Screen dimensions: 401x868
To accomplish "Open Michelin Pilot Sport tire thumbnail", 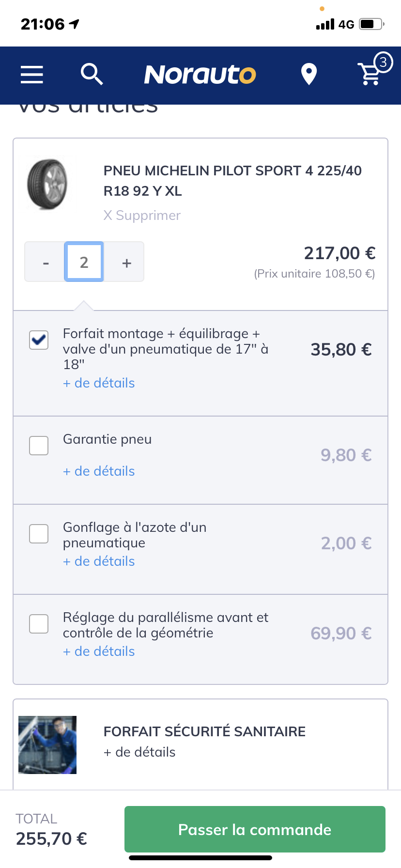I will pyautogui.click(x=47, y=185).
